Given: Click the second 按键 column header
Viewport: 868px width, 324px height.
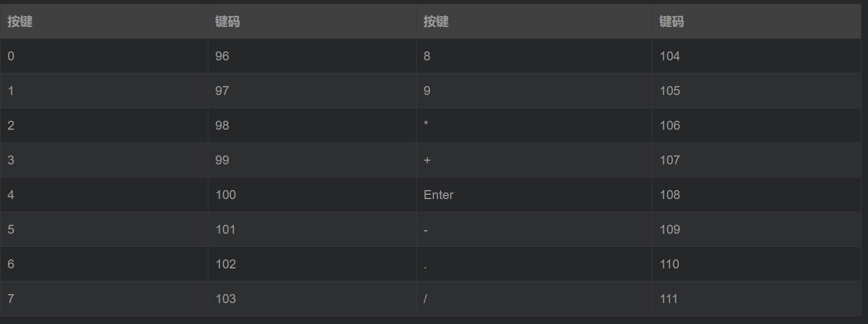Looking at the screenshot, I should (534, 22).
